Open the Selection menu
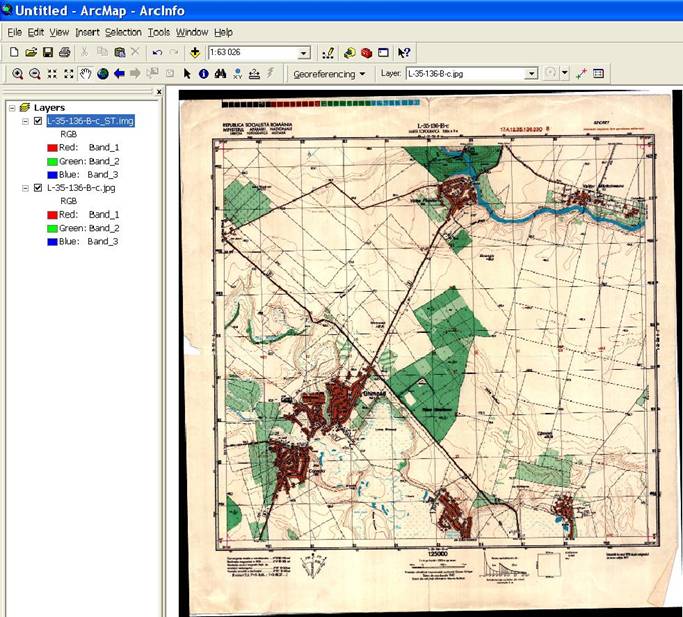Screen dimensions: 683x617 (x=123, y=32)
